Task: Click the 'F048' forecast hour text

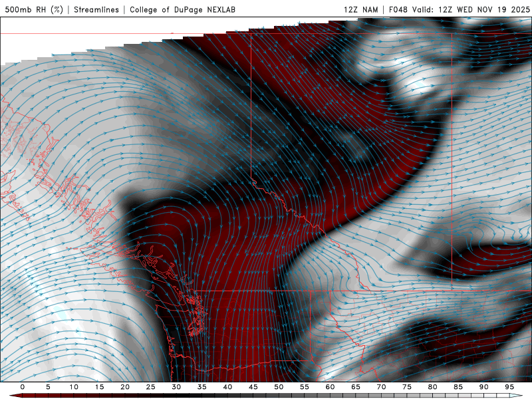Action: pyautogui.click(x=398, y=9)
